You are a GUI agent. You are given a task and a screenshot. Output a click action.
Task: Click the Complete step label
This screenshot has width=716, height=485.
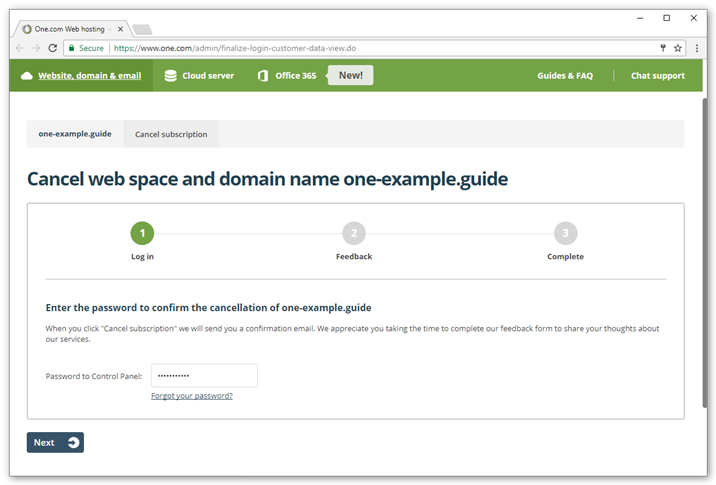click(x=565, y=257)
